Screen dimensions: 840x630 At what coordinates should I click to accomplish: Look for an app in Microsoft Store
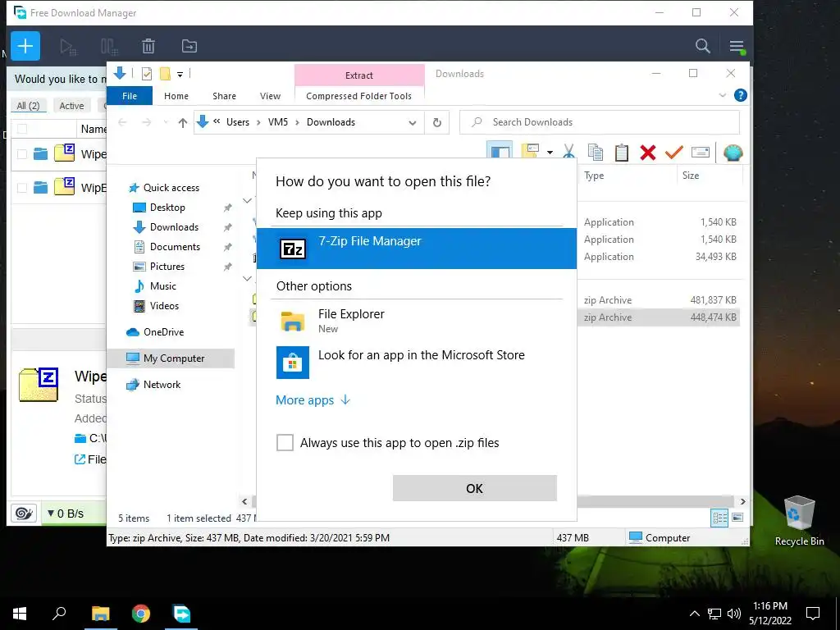coord(416,362)
